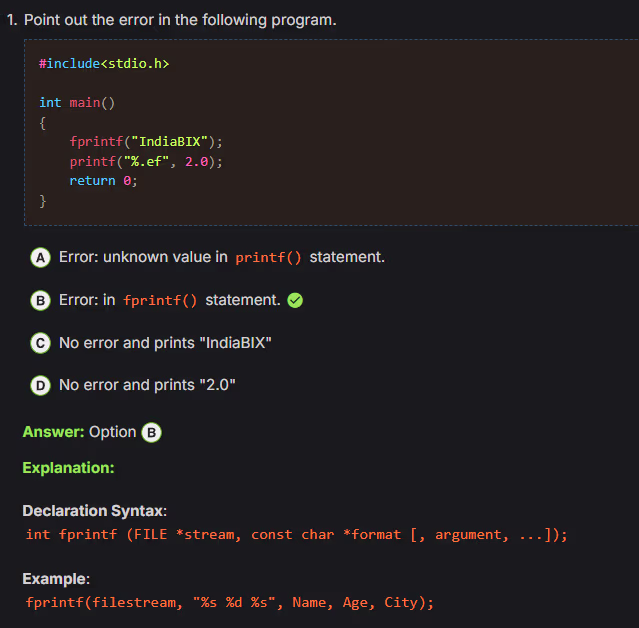Click the green 'Explanation:' heading

pyautogui.click(x=68, y=467)
